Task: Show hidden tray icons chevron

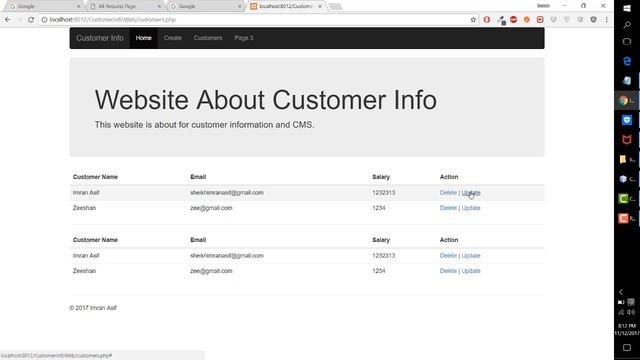Action: coord(621,292)
